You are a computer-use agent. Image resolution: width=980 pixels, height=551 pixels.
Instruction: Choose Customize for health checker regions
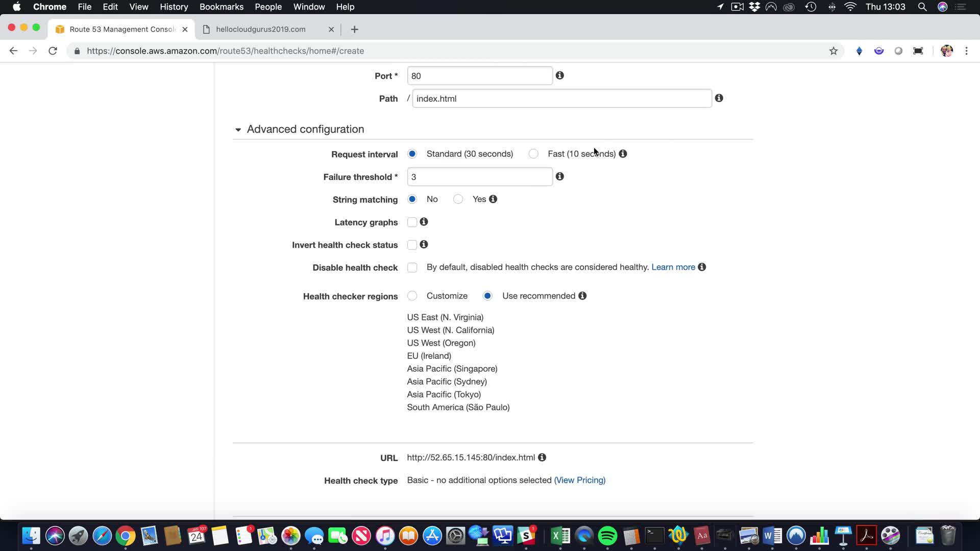(412, 296)
